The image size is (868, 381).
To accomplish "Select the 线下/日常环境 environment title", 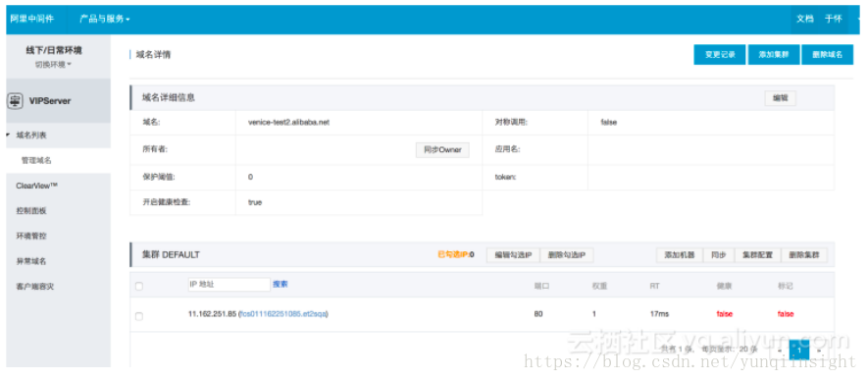I will click(54, 50).
